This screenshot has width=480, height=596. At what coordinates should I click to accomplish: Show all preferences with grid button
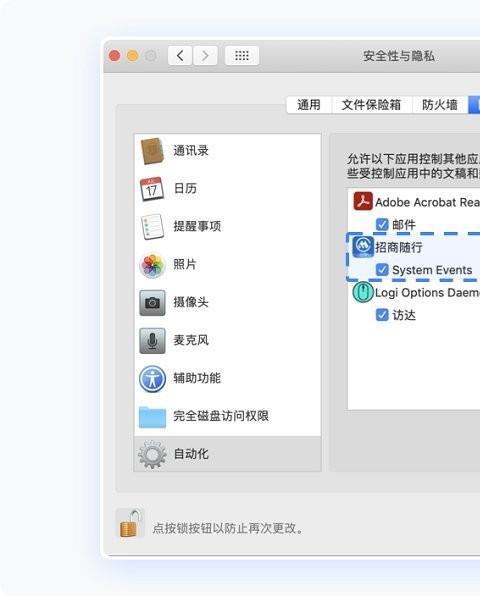tap(242, 56)
